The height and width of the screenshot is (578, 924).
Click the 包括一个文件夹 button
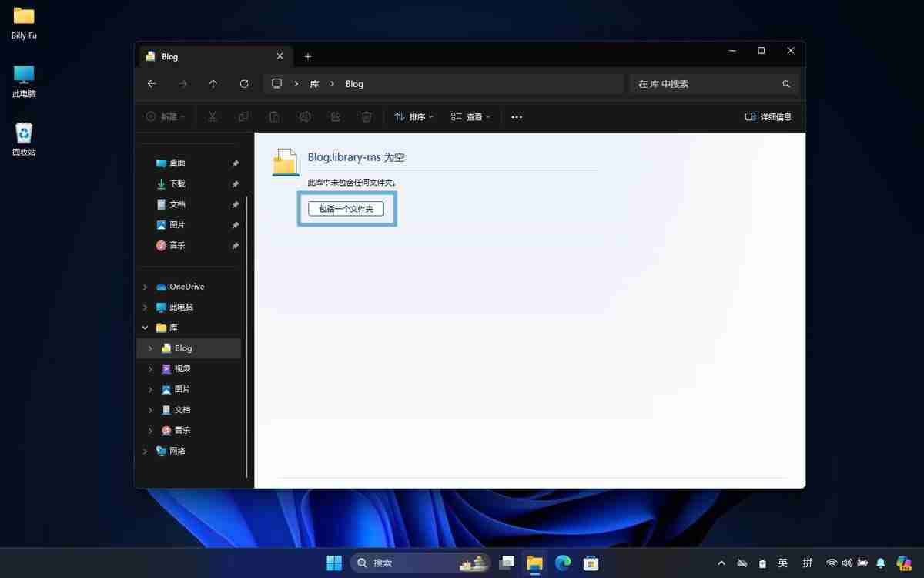[346, 208]
